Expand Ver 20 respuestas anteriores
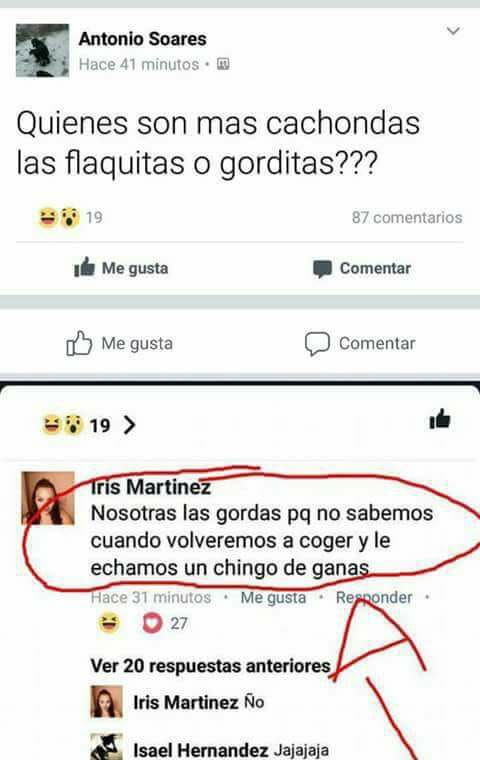The width and height of the screenshot is (480, 760). (x=210, y=666)
